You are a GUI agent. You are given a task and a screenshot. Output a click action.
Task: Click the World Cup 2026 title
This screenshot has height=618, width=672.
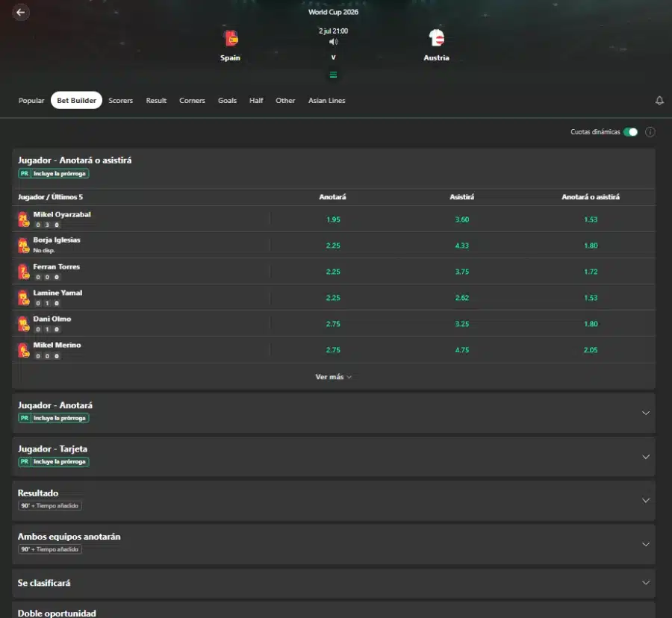coord(333,12)
